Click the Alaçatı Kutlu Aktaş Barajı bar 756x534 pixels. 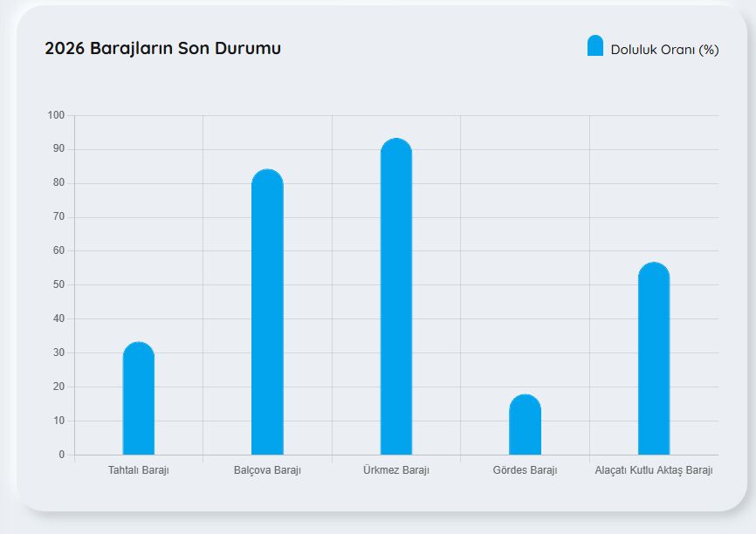654,358
